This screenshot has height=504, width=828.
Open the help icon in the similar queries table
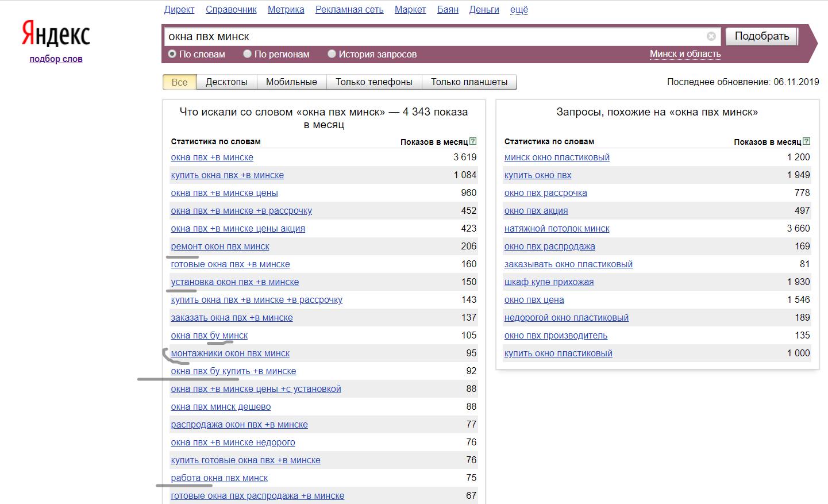807,141
